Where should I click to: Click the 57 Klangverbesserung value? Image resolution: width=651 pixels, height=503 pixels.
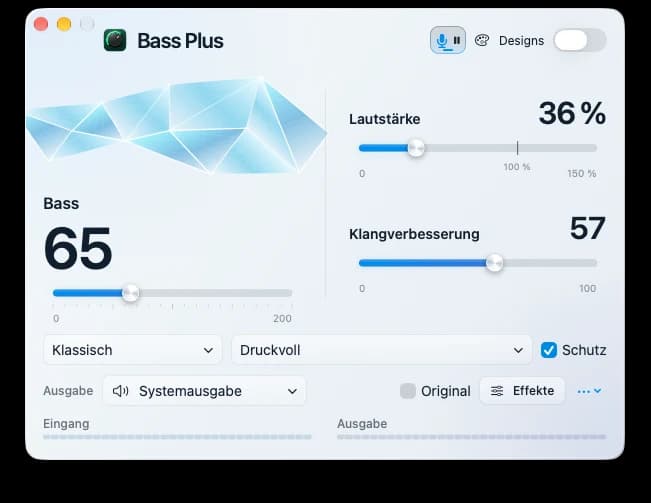tap(587, 228)
